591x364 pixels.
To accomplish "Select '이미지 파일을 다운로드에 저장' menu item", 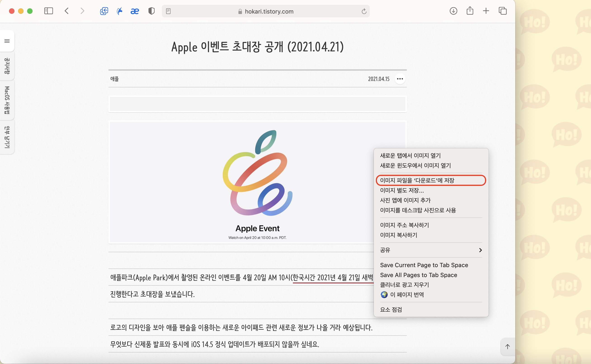I will click(x=417, y=180).
